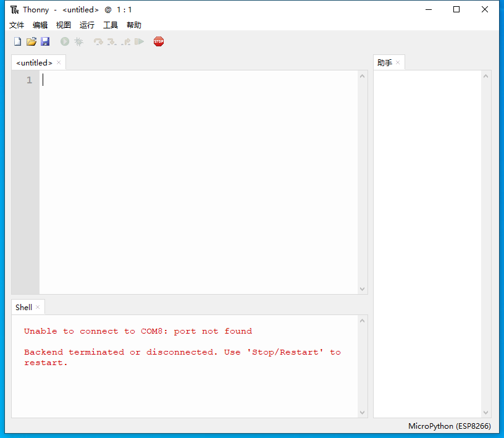
Task: Open the 视图 menu
Action: 64,25
